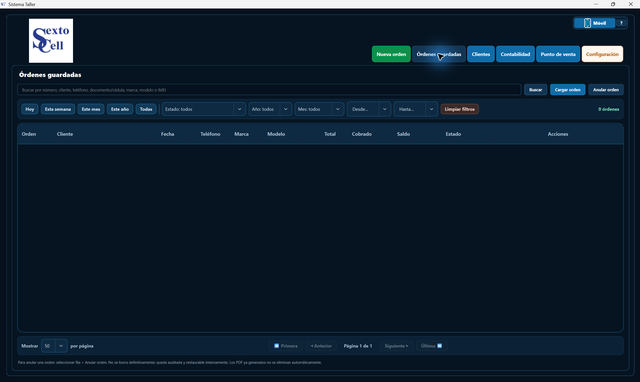The height and width of the screenshot is (382, 640).
Task: Go to Siguiente page
Action: click(396, 346)
